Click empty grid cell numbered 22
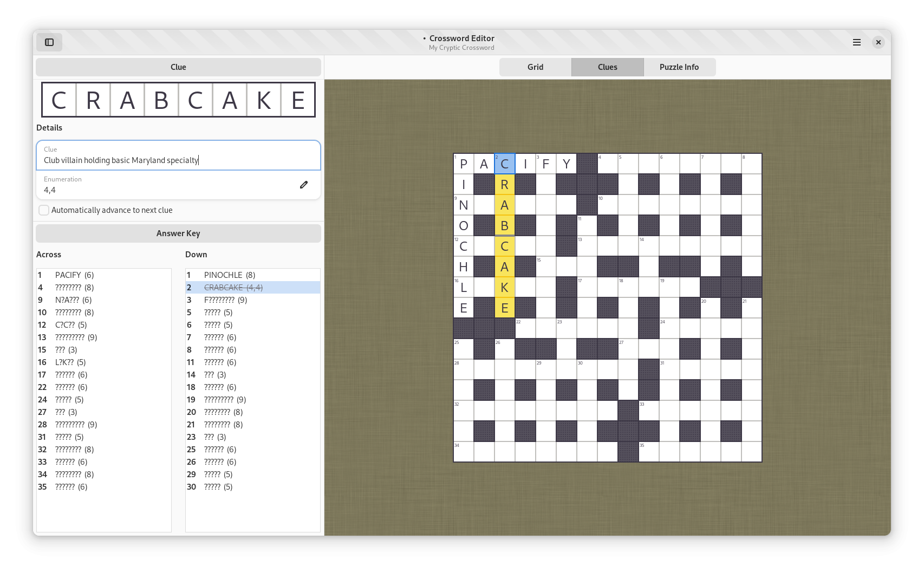924x572 pixels. (x=525, y=329)
